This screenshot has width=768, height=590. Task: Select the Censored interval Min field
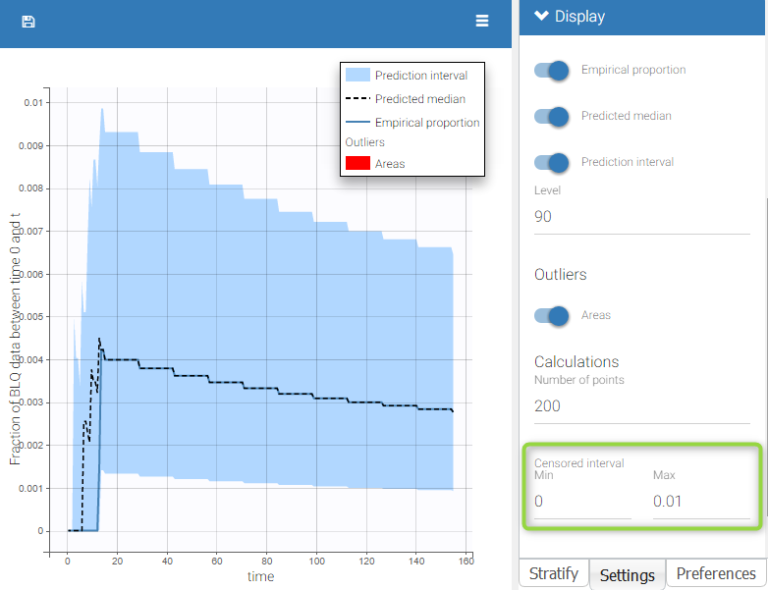coord(582,501)
